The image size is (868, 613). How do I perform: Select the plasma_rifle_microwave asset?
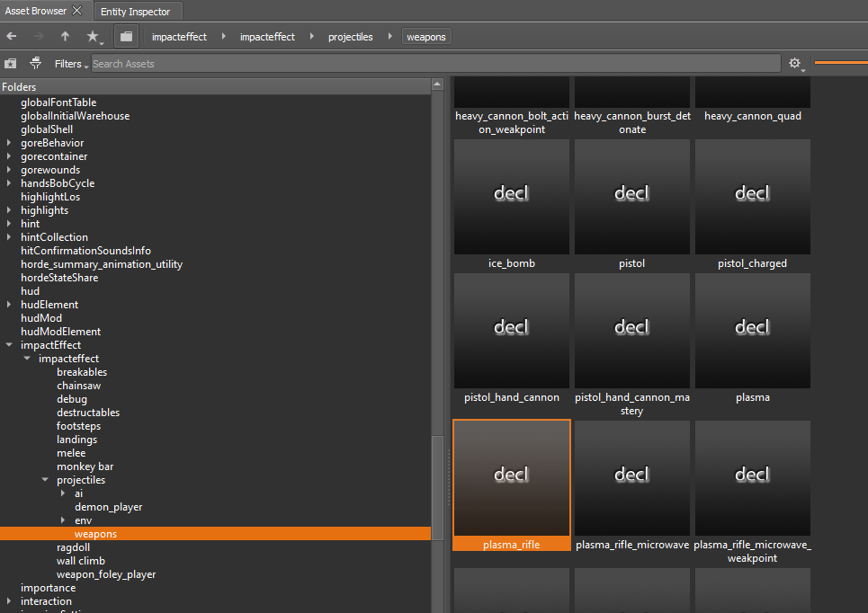(632, 486)
